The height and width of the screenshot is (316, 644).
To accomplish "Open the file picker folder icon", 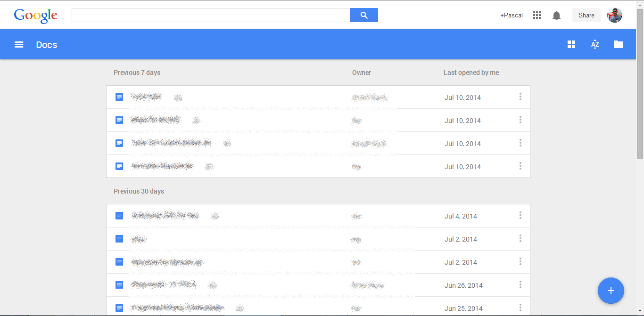I will 619,44.
